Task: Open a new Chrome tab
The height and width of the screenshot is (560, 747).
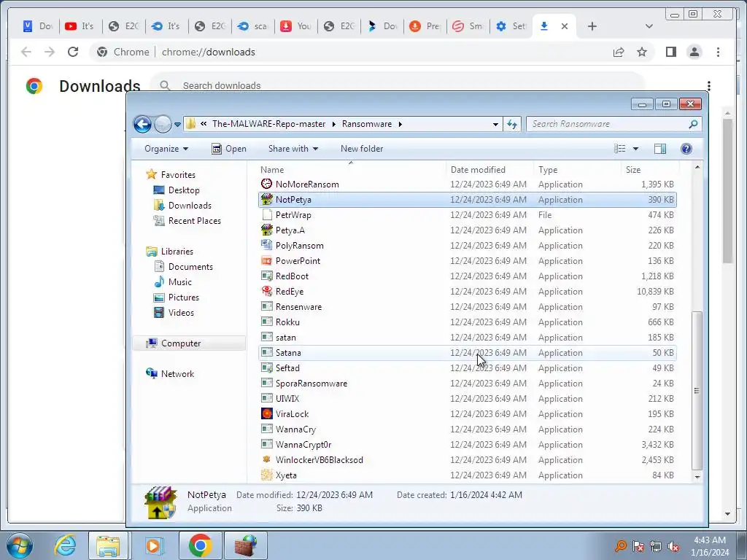Action: tap(592, 26)
